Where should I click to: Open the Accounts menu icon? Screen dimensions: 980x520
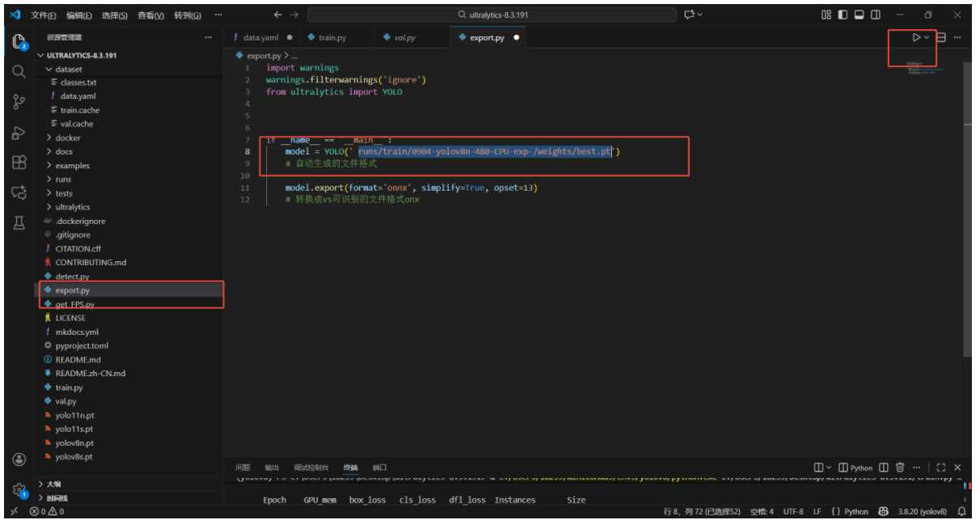[x=19, y=459]
